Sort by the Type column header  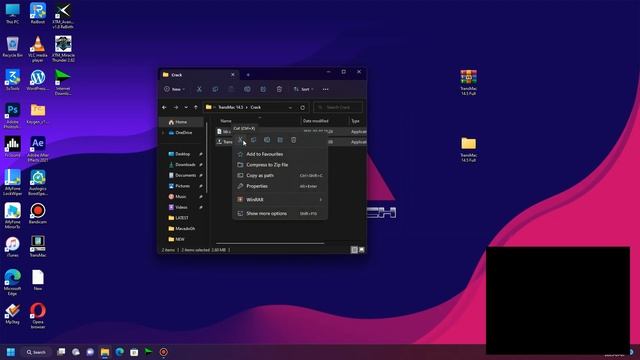pos(356,121)
